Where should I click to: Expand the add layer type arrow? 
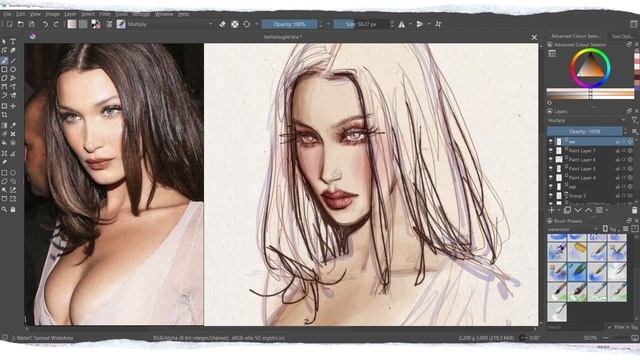pos(559,211)
